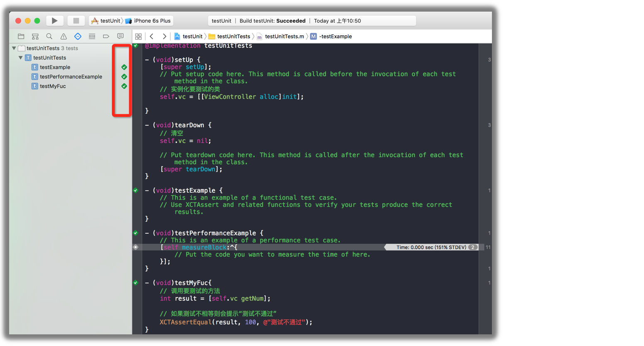Select testUnitTests.m in the jump bar
The width and height of the screenshot is (644, 346).
pos(284,37)
